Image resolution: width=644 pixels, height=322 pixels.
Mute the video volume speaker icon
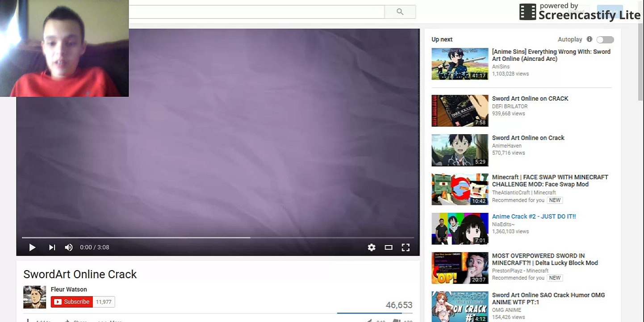click(x=69, y=247)
